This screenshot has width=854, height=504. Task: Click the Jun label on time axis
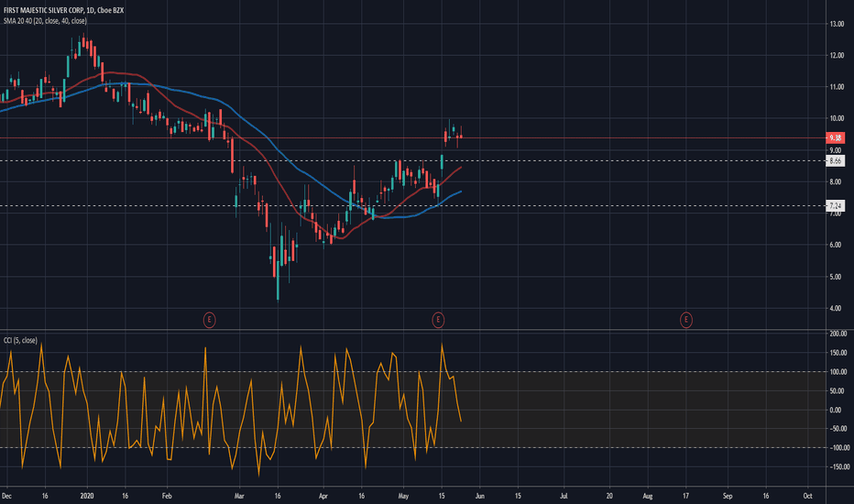coord(480,497)
